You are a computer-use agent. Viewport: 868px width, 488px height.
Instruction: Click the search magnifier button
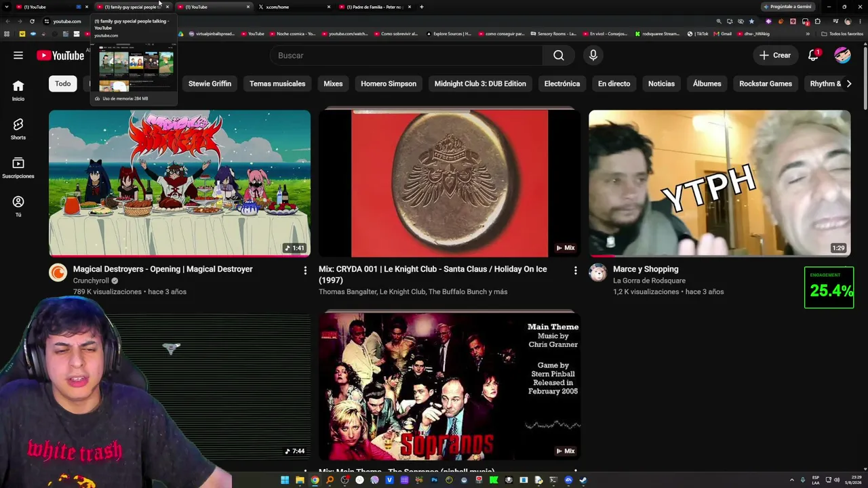pos(559,56)
